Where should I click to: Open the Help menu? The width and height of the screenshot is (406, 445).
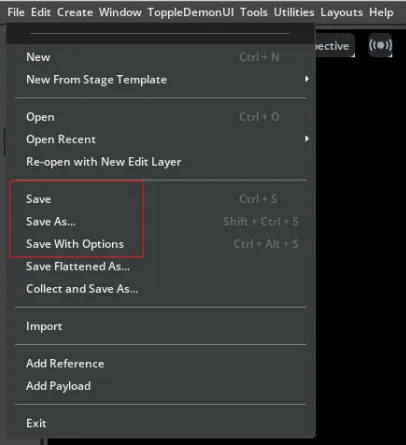pos(381,12)
